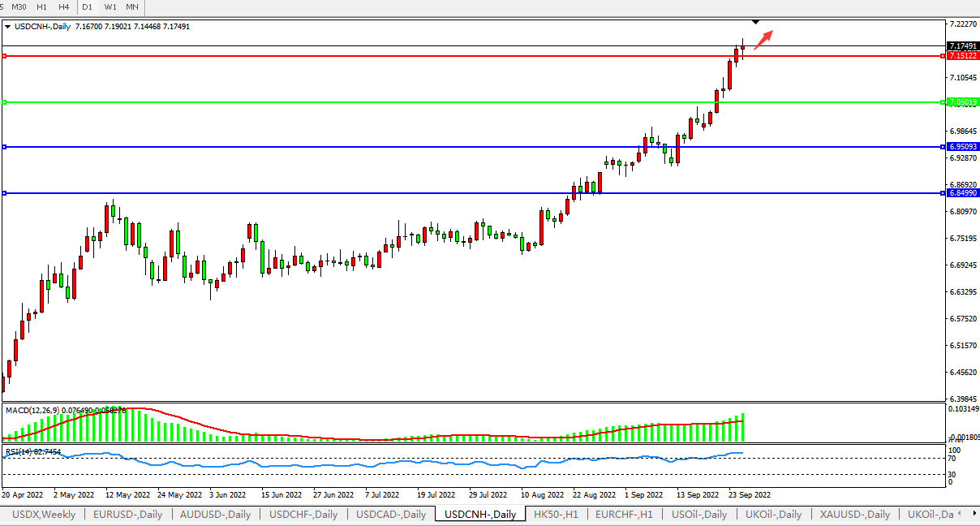
Task: Expand the USDCNH chart title triangle
Action: pos(8,27)
